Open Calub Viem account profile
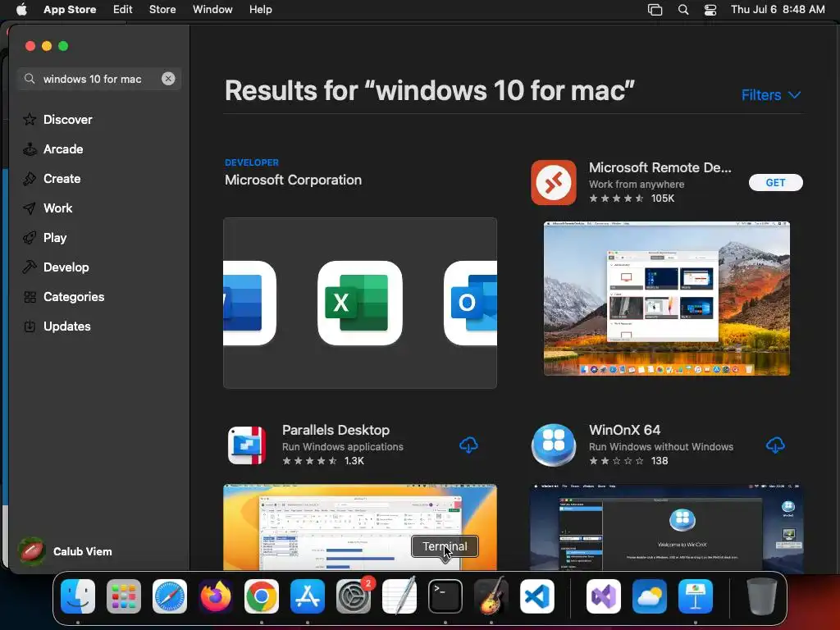 pyautogui.click(x=66, y=551)
